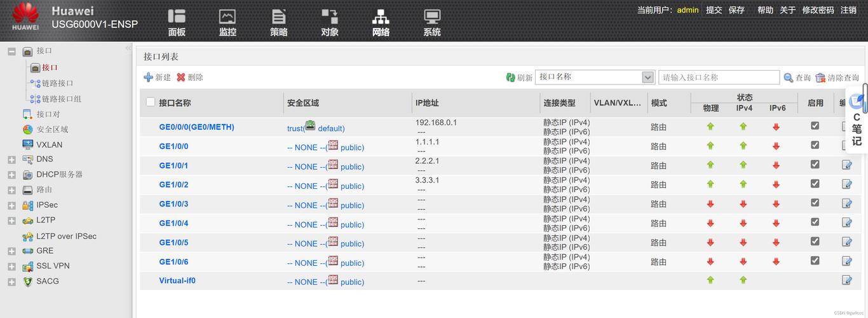This screenshot has height=318, width=868.
Task: Open the 接口名称 filter dropdown
Action: (648, 77)
